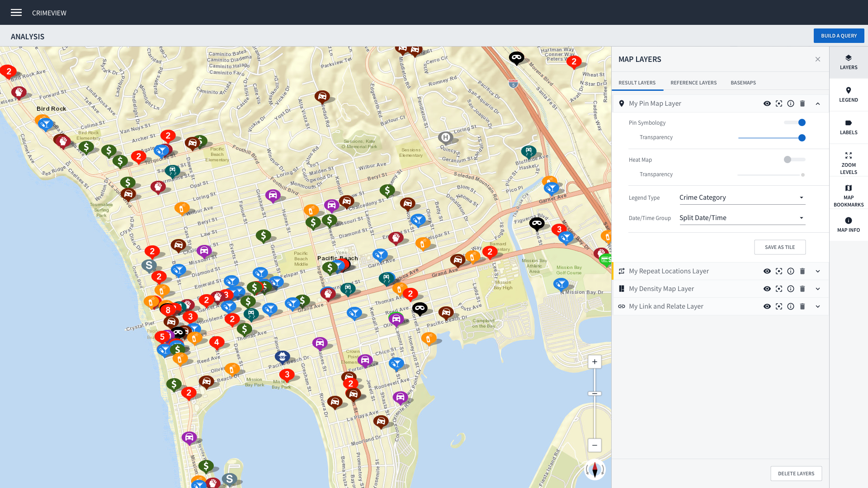
Task: Open the Legend Type dropdown
Action: pyautogui.click(x=742, y=197)
